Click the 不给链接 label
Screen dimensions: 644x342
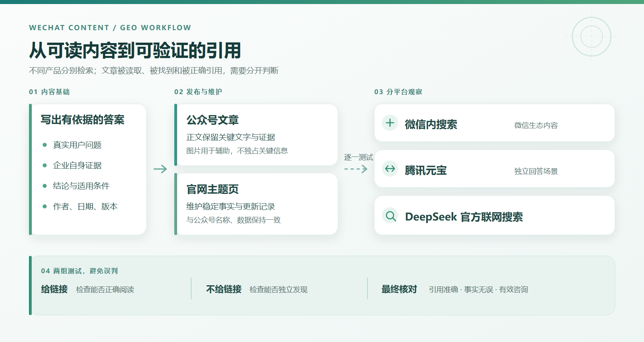click(224, 289)
